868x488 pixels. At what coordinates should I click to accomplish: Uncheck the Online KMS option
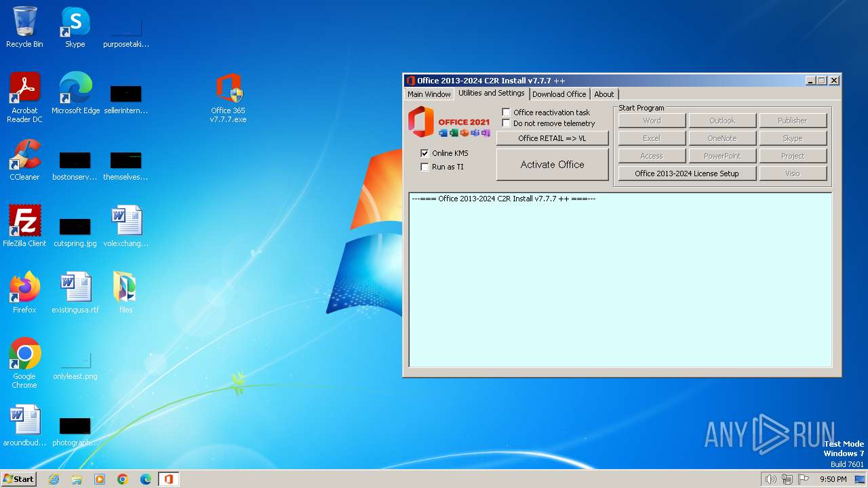[x=425, y=153]
